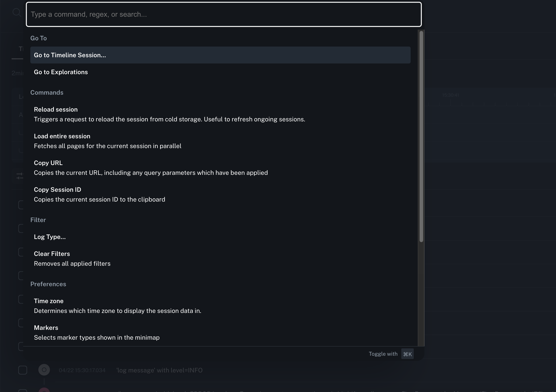Viewport: 556px width, 392px height.
Task: Click the INFO log level circle icon
Action: pos(44,370)
